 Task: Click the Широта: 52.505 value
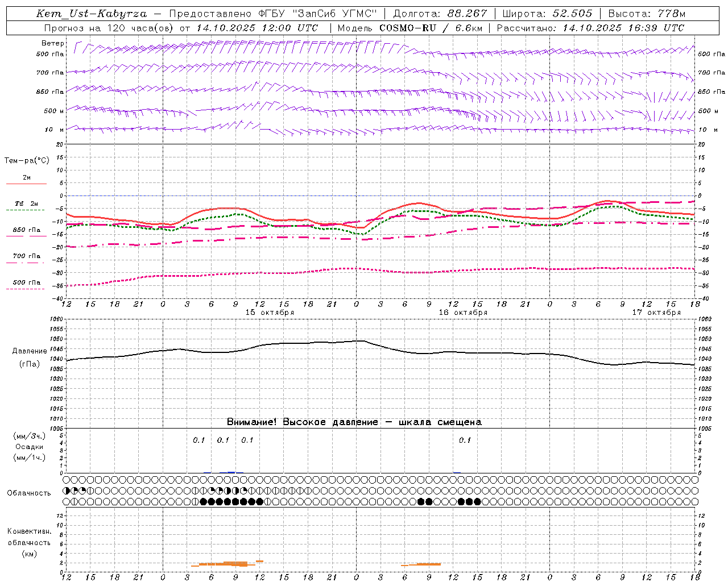[548, 14]
